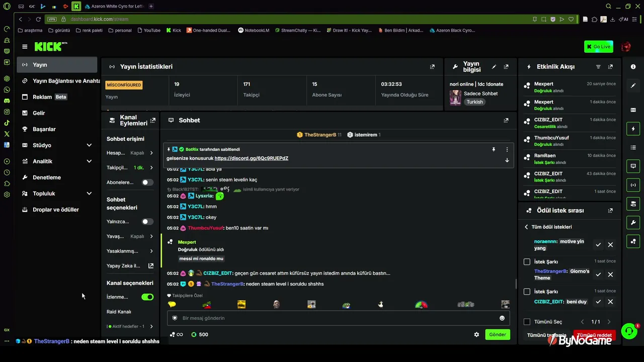Disable the İzlenme channel option switch
This screenshot has height=362, width=644.
point(147,297)
